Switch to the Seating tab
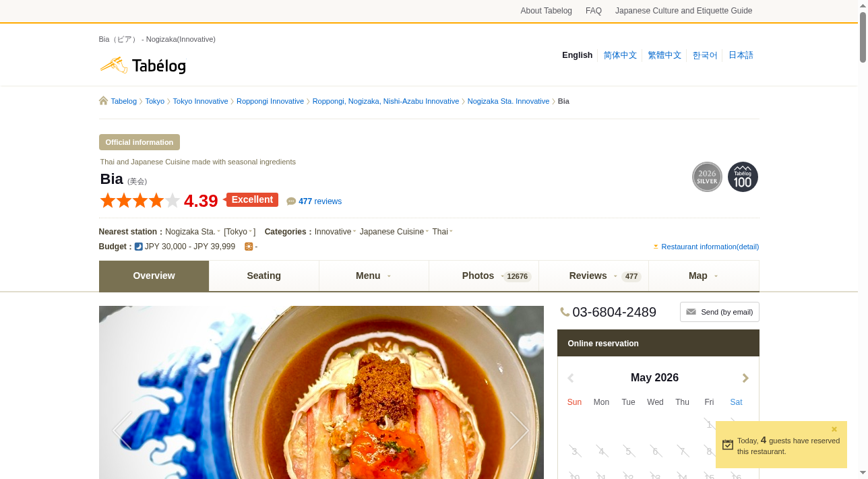The height and width of the screenshot is (479, 868). [x=264, y=276]
